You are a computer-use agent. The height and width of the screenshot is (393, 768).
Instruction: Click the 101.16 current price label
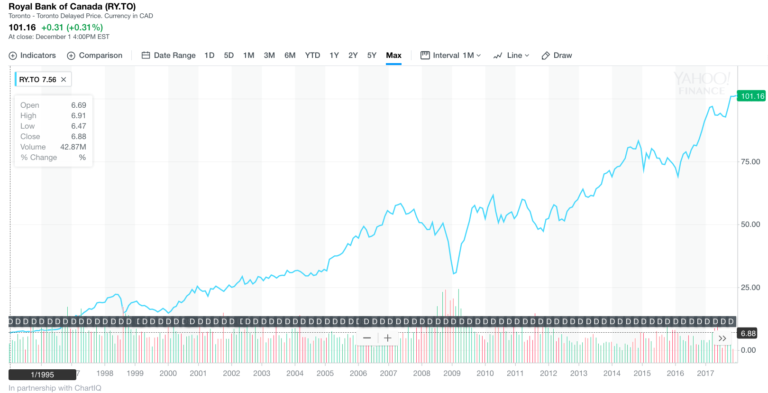point(751,97)
